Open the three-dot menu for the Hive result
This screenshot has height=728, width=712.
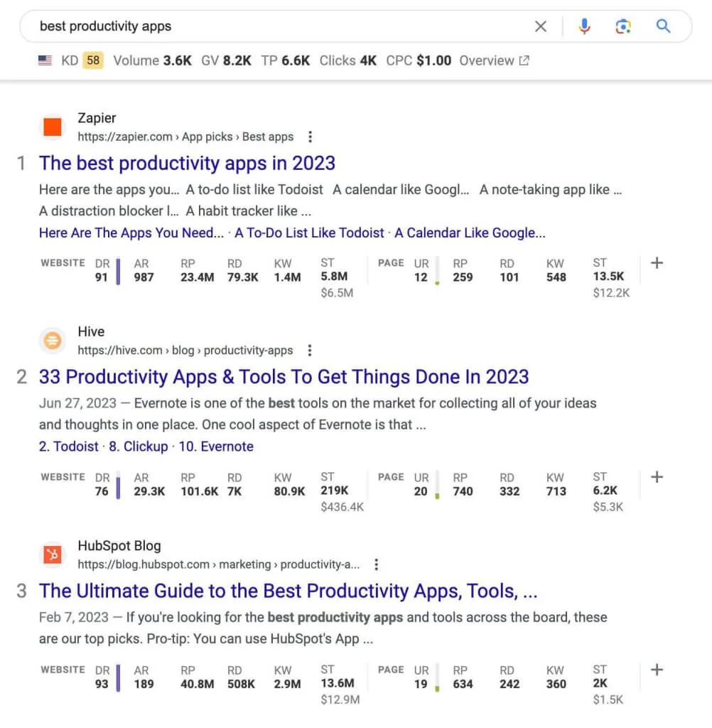click(x=309, y=350)
